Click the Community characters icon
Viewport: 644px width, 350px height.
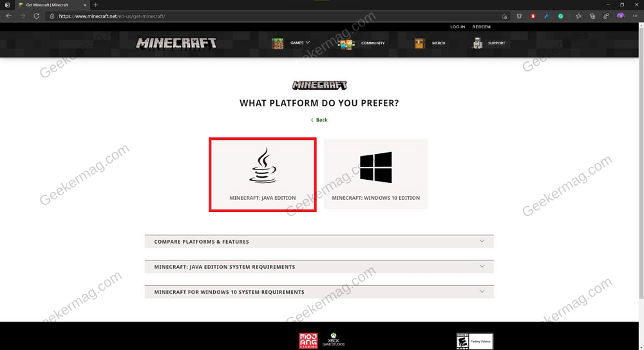(346, 44)
